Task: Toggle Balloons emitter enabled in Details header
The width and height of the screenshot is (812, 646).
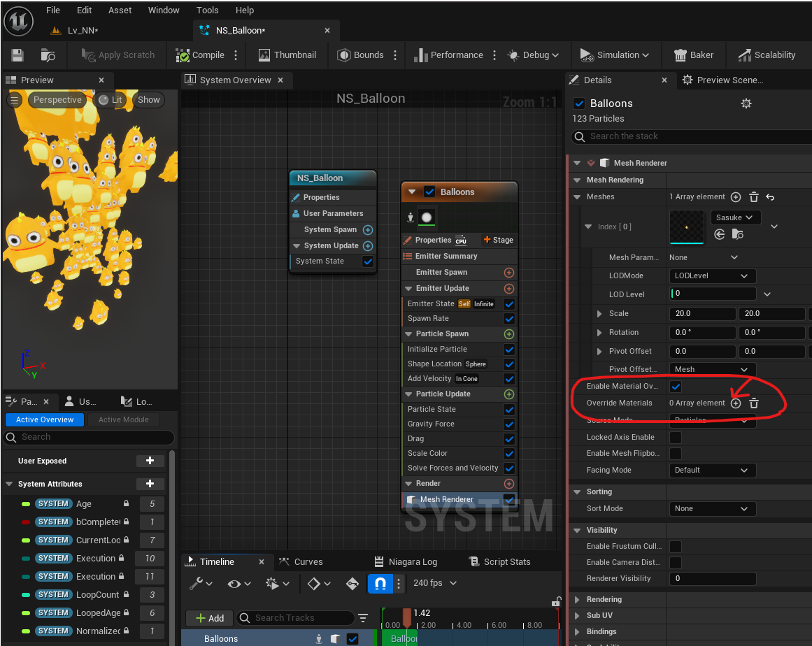Action: coord(580,103)
